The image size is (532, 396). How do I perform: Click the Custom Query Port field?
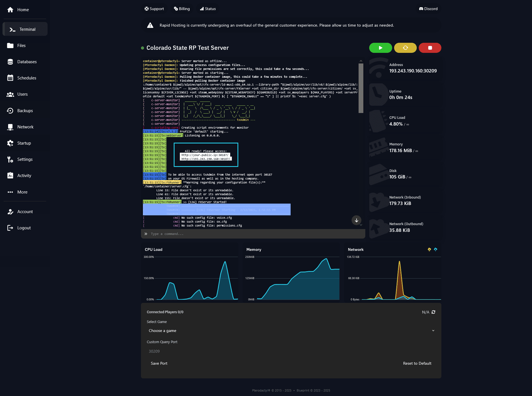(291, 351)
